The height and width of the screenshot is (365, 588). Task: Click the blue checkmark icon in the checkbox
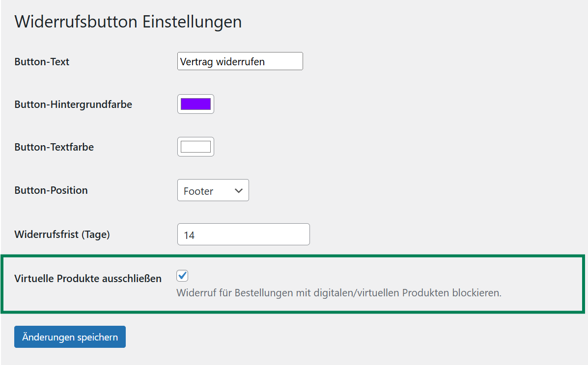point(183,276)
